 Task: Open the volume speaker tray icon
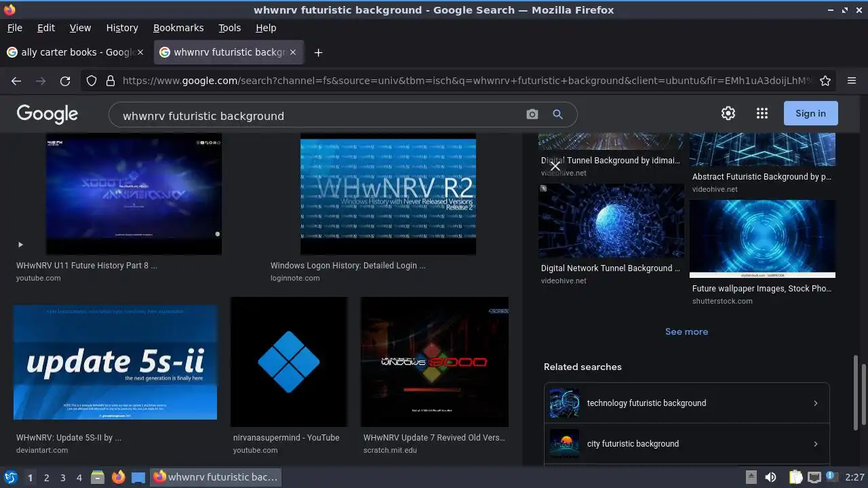pos(770,477)
